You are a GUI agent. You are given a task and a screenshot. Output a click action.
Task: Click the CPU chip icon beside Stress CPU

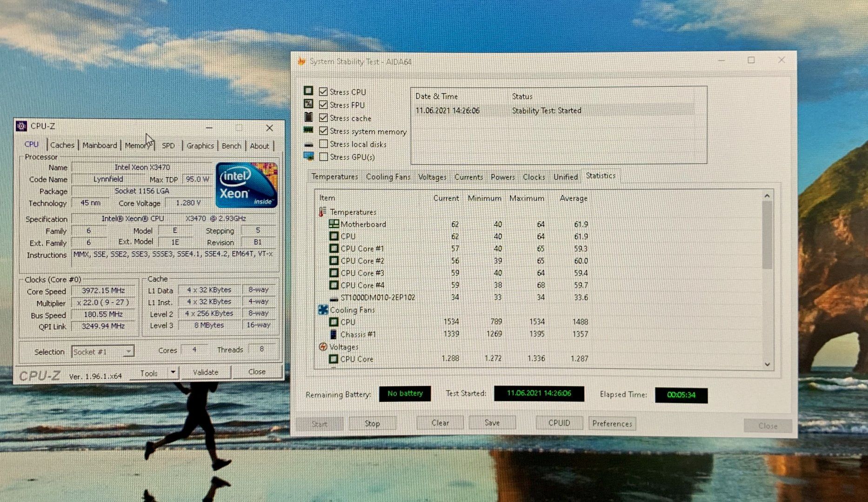point(308,91)
